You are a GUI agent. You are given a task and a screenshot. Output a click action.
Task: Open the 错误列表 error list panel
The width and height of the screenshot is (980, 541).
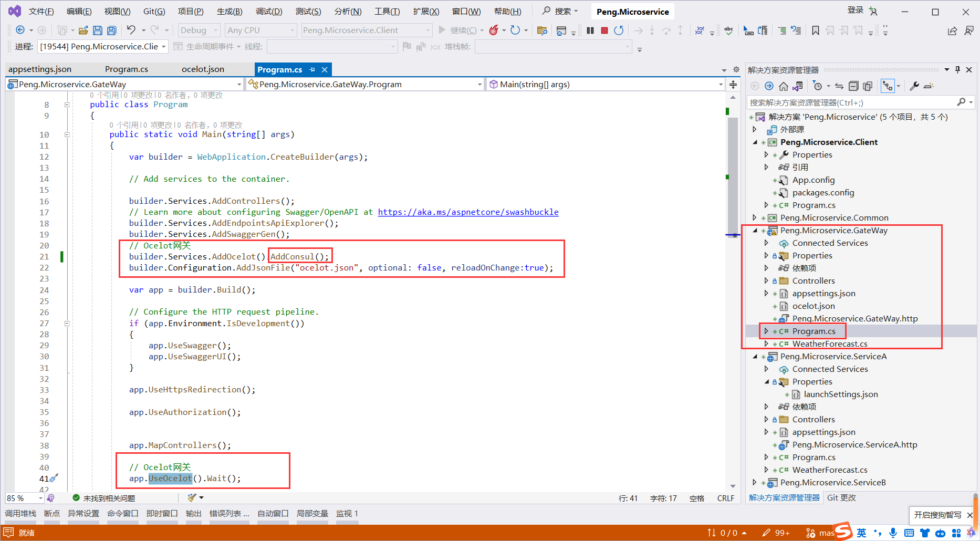tap(229, 514)
